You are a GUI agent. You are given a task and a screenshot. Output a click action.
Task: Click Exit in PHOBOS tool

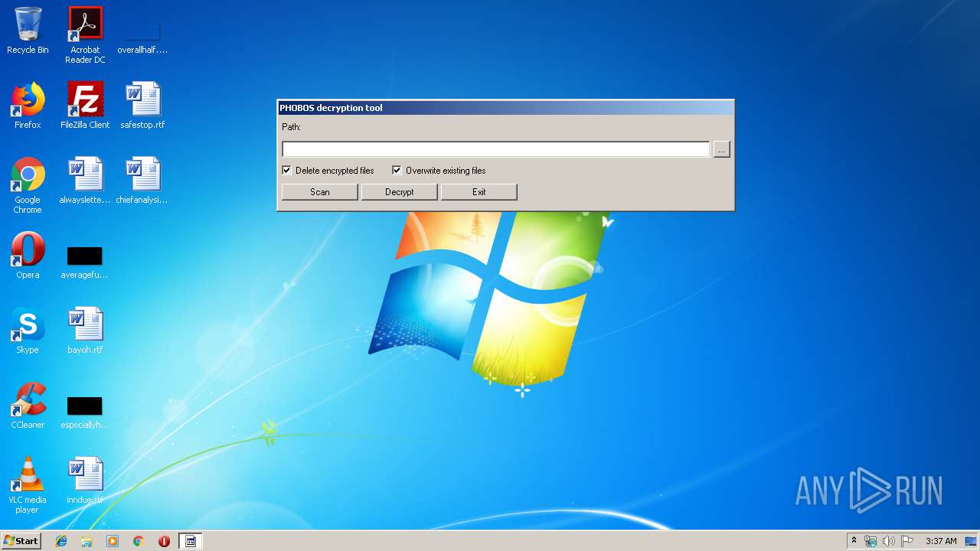(x=479, y=192)
